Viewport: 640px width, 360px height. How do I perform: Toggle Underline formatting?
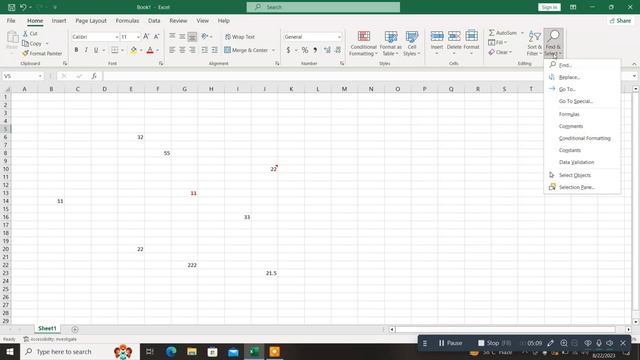click(x=96, y=50)
